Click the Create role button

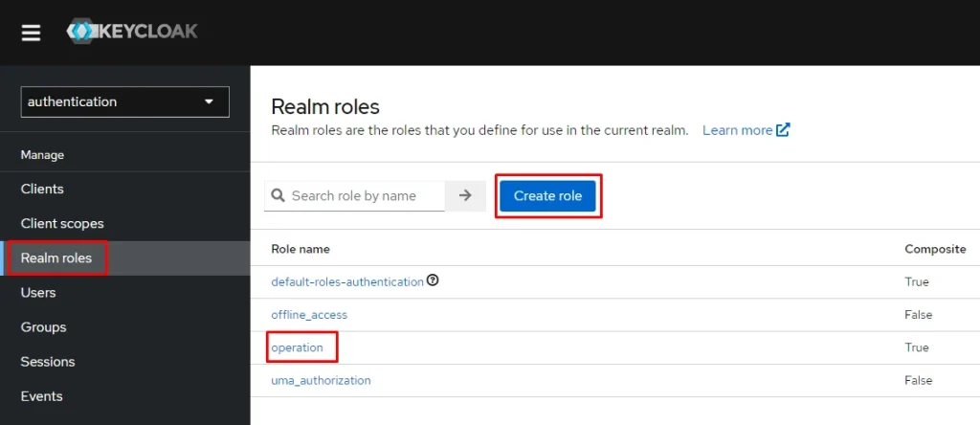[x=547, y=195]
